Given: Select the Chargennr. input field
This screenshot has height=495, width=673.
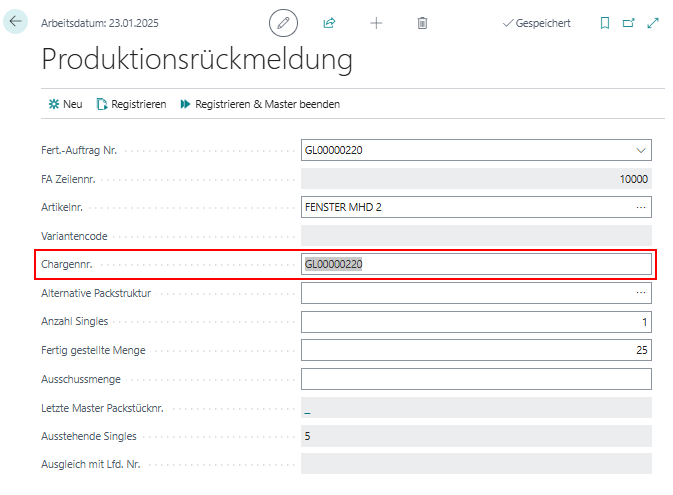Looking at the screenshot, I should click(476, 264).
